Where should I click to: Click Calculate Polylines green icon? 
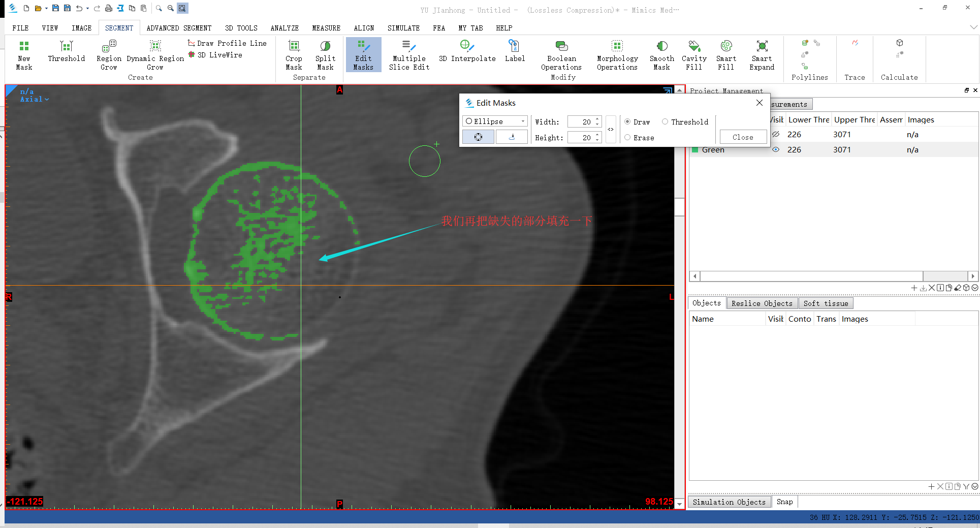(805, 43)
